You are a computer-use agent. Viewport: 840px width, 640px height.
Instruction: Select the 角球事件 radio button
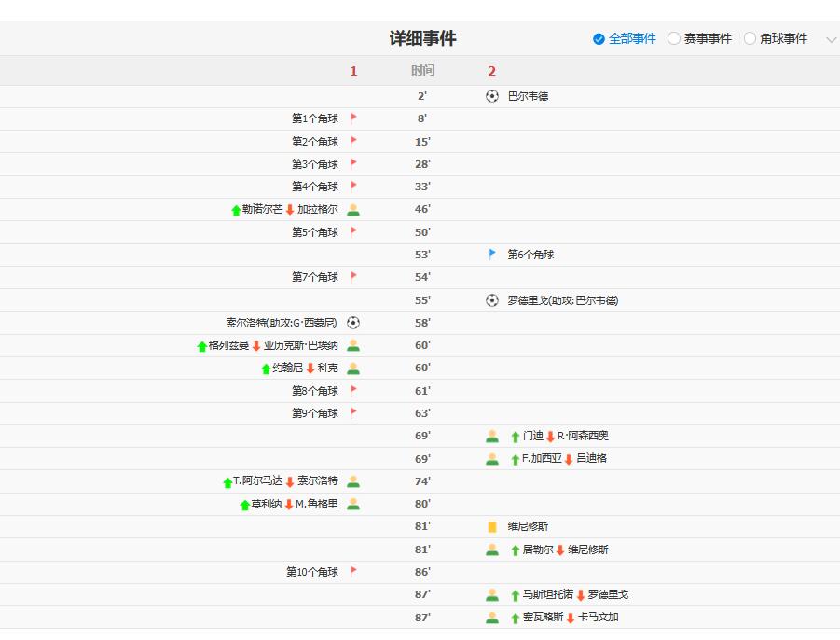pyautogui.click(x=749, y=40)
